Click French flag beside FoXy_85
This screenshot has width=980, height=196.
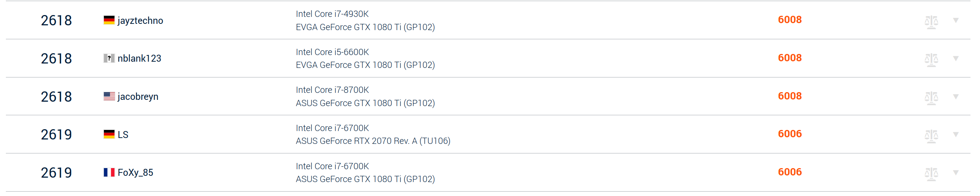coord(109,173)
